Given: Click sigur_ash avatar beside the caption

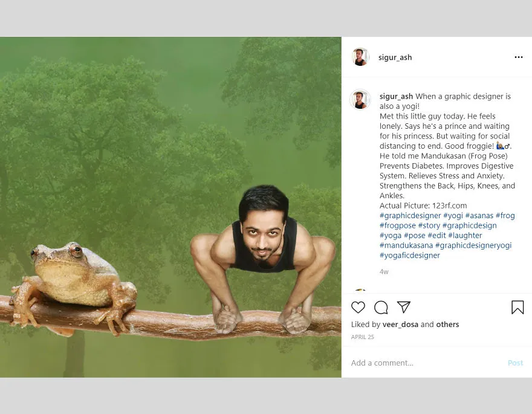Looking at the screenshot, I should pyautogui.click(x=360, y=99).
